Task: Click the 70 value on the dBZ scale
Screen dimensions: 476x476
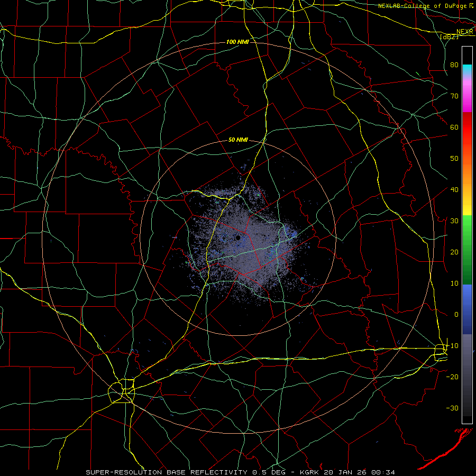Action: pos(454,96)
